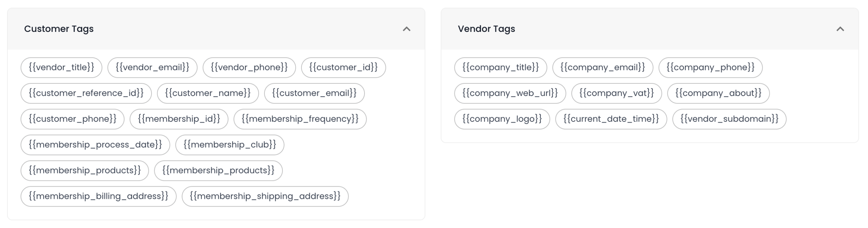Choose the {{current_date_time}} tag
Image resolution: width=868 pixels, height=228 pixels.
611,119
